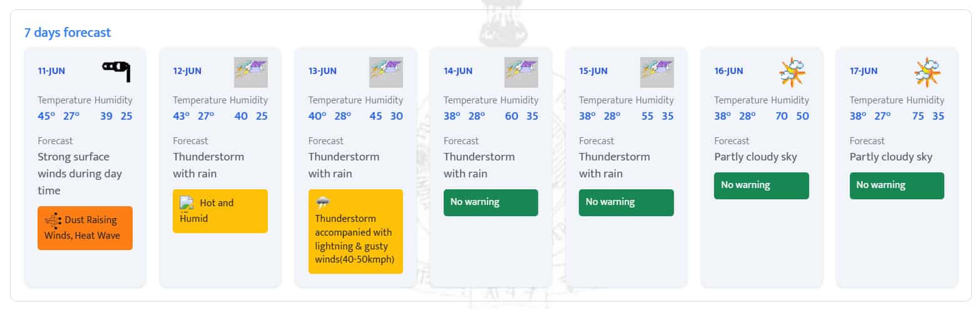Image resolution: width=980 pixels, height=309 pixels.
Task: Click the No warning badge for 14-JUN
Action: [491, 202]
